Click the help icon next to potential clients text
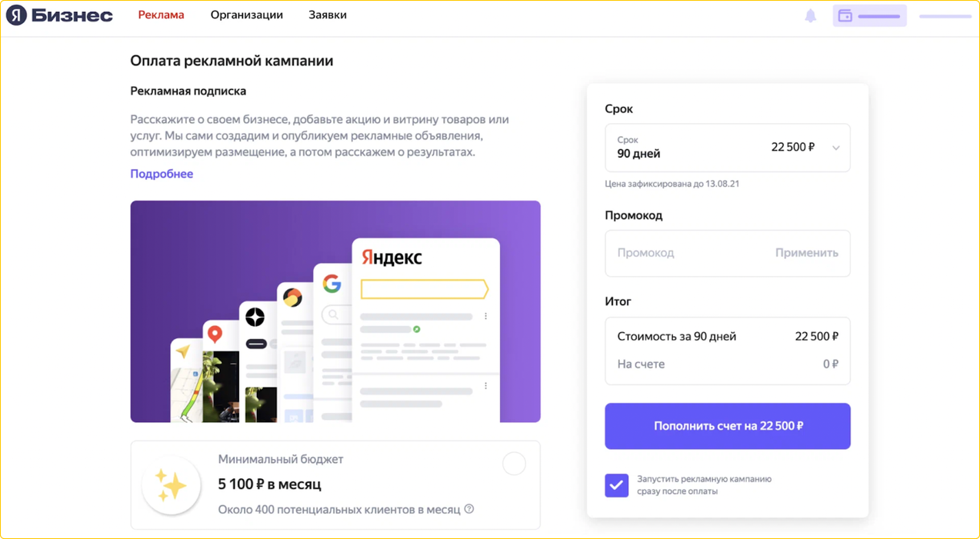980x539 pixels. pyautogui.click(x=469, y=509)
